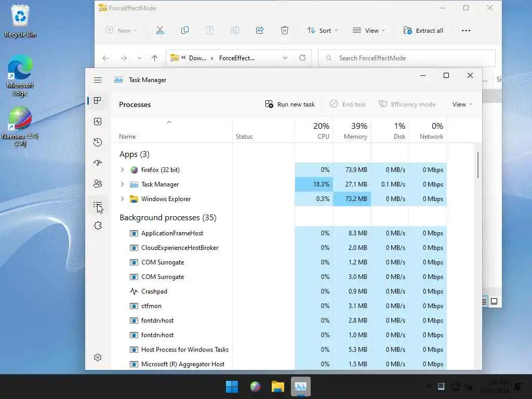This screenshot has width=532, height=399.
Task: Open the Naenara browser taskbar icon
Action: point(255,387)
